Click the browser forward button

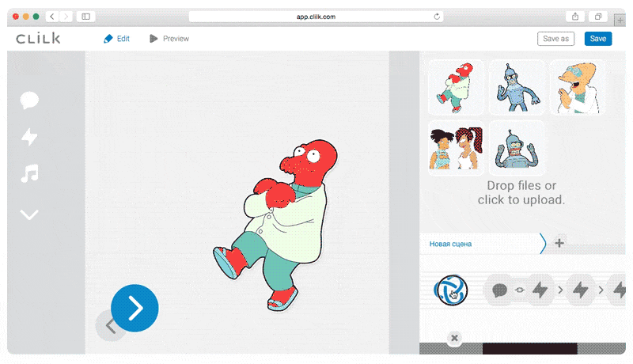tap(66, 17)
